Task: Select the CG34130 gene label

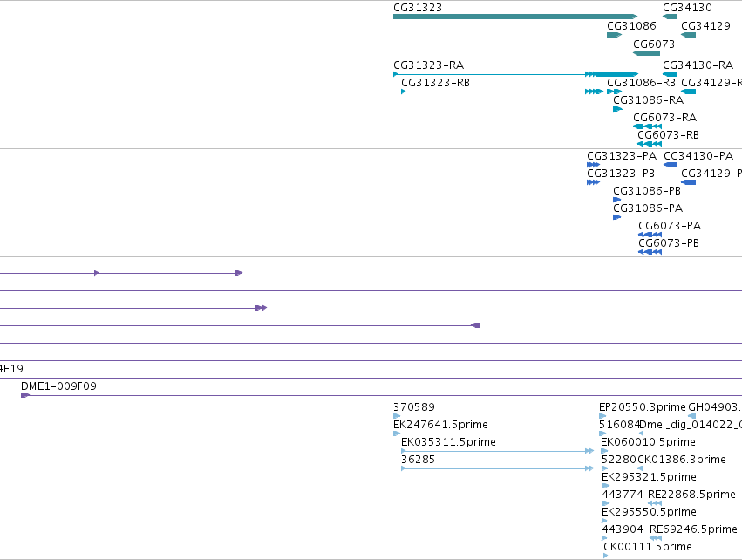Action: point(687,8)
